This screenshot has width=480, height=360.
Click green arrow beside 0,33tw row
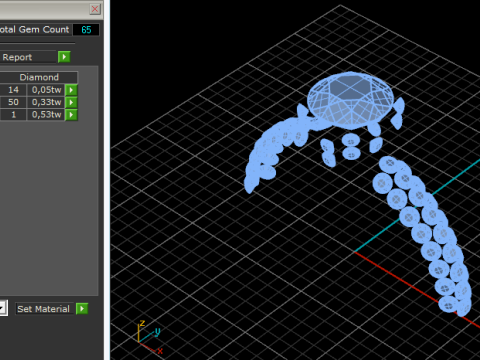[71, 102]
